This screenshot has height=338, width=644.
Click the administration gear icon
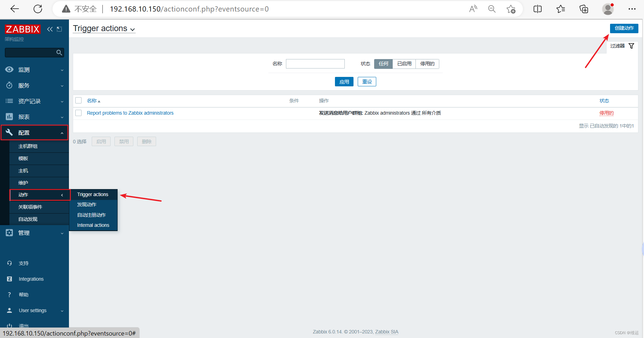(9, 233)
